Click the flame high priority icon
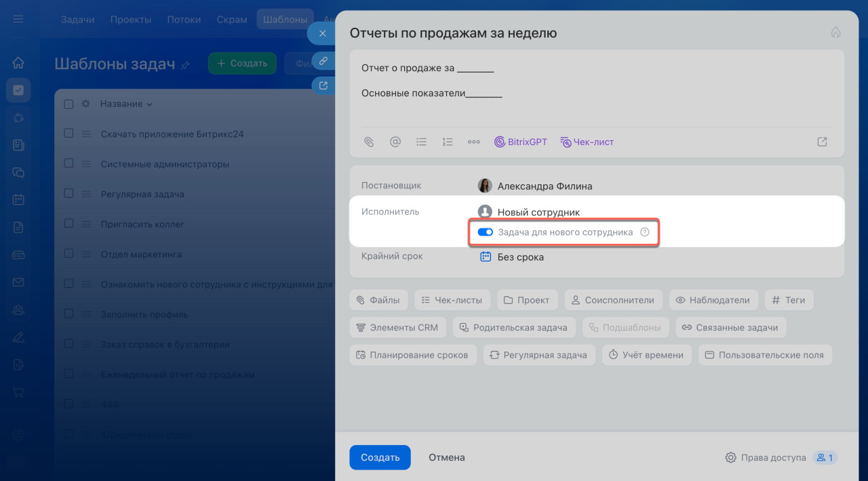 (835, 33)
